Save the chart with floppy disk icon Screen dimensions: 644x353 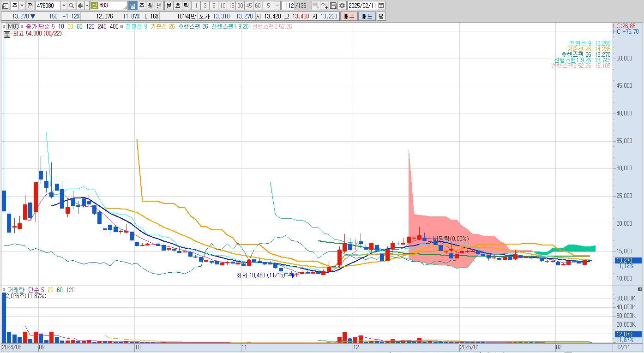[x=333, y=6]
